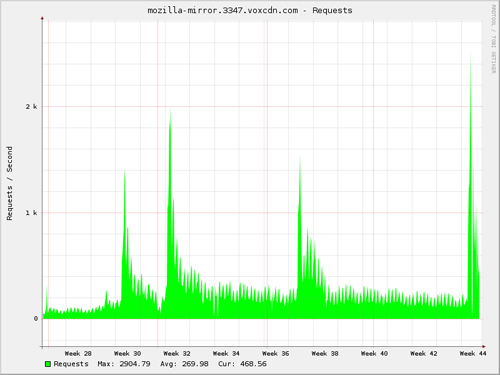500x375 pixels.
Task: Select the Week 42 axis label
Action: click(423, 354)
